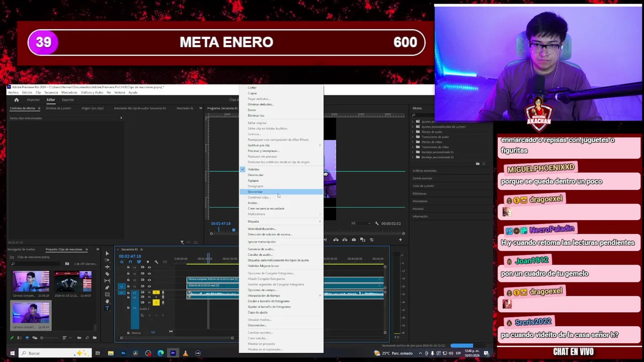Toggle the project write-lock pencil icon
The width and height of the screenshot is (644, 362).
(12, 338)
